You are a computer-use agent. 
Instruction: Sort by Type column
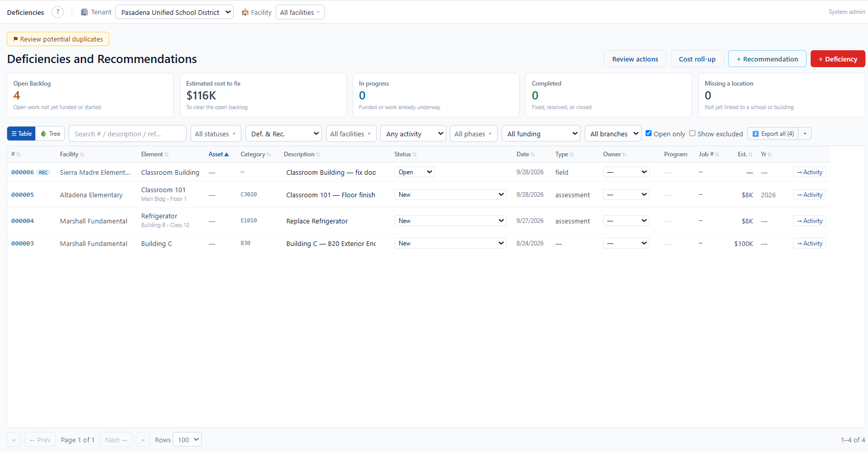point(564,154)
